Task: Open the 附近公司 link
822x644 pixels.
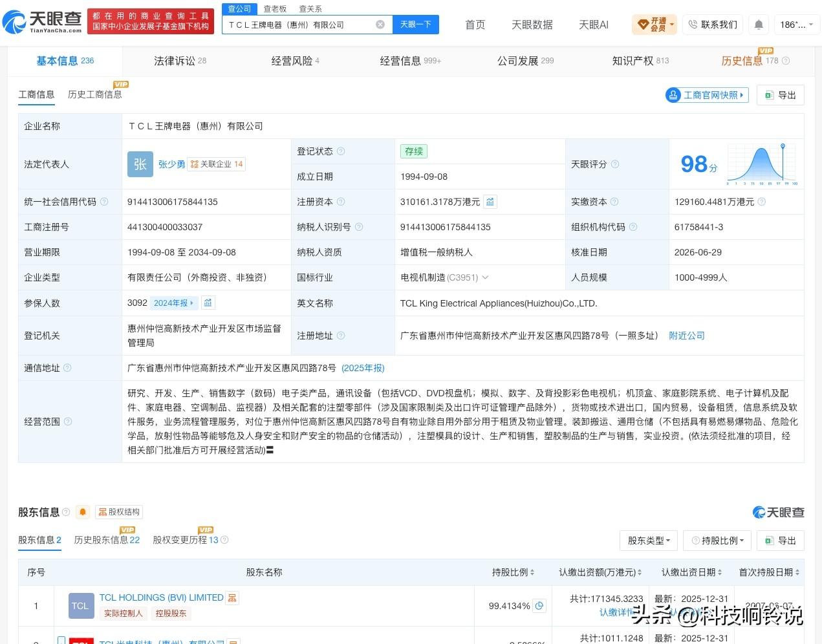Action: click(686, 336)
